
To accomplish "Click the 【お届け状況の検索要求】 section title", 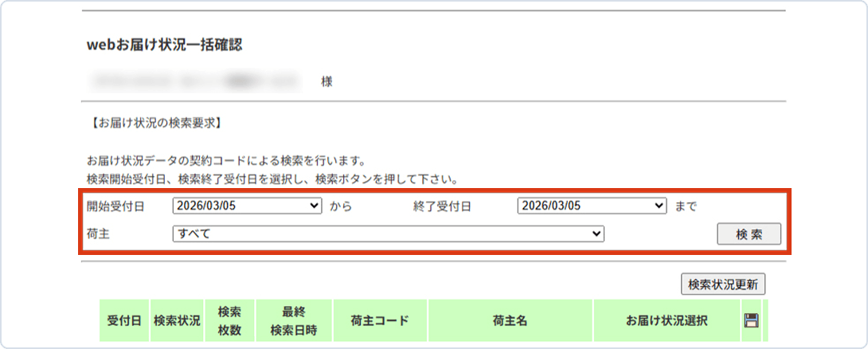I will pyautogui.click(x=155, y=121).
